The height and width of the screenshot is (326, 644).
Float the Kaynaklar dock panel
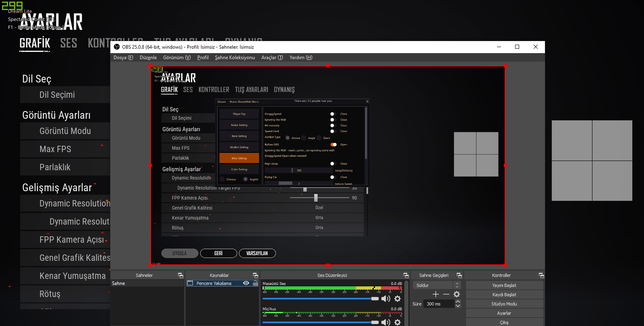click(255, 275)
